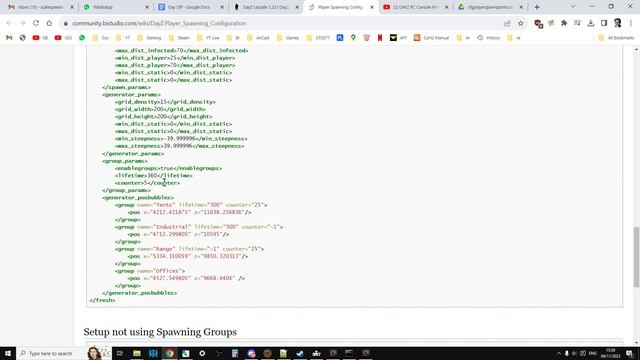
Task: Click the address bar URL
Action: (159, 23)
